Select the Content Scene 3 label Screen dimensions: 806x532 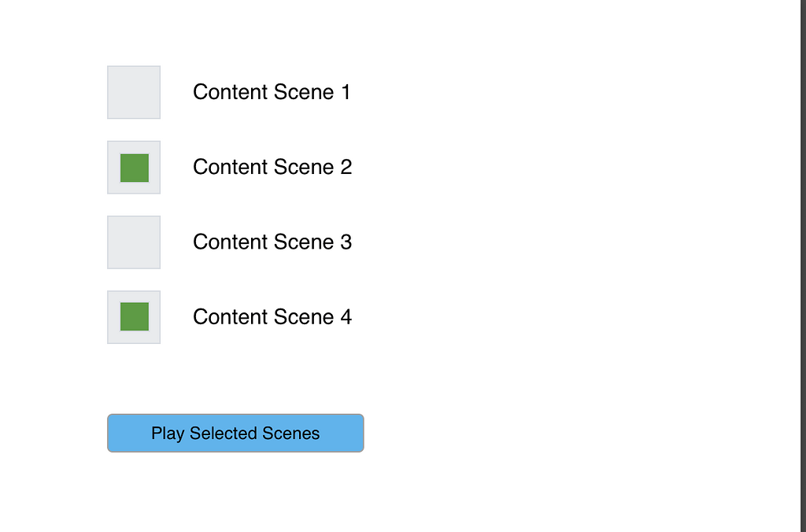click(272, 242)
